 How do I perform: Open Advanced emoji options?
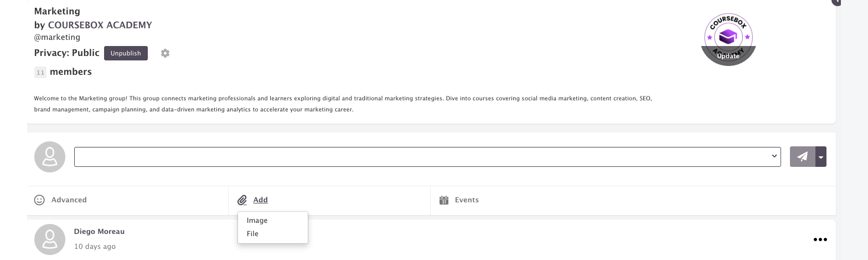[69, 200]
